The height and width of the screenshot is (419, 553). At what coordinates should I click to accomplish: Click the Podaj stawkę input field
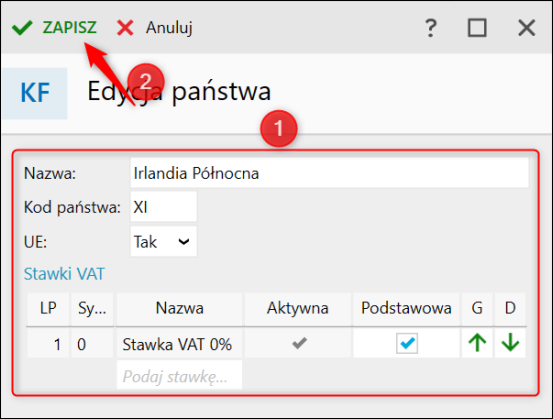coord(180,376)
